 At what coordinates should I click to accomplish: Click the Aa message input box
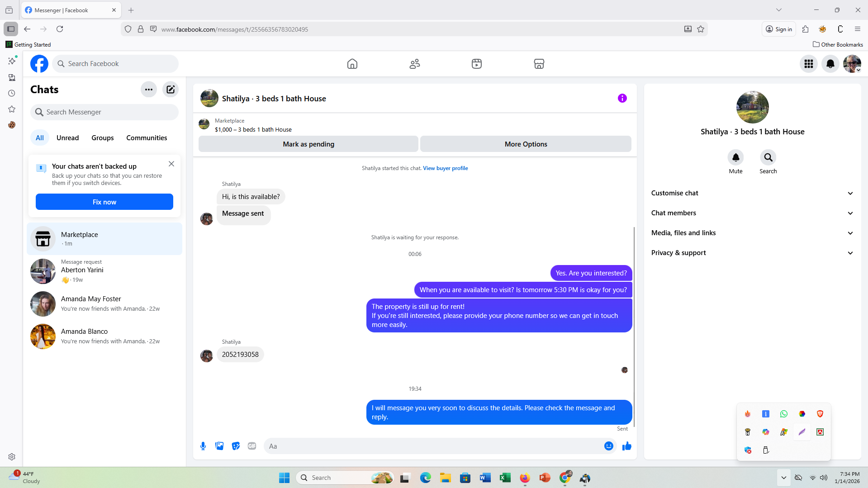[434, 446]
